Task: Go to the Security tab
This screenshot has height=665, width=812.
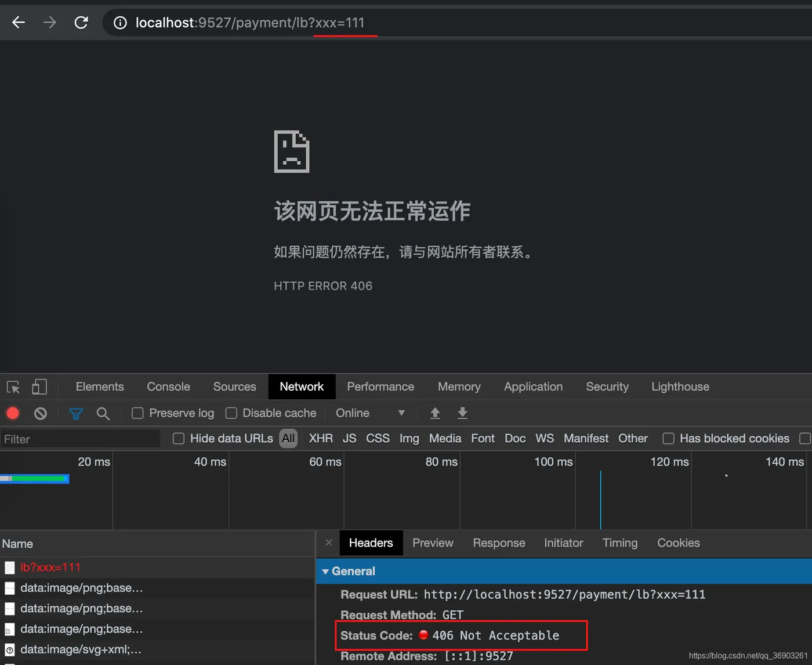Action: [x=607, y=387]
